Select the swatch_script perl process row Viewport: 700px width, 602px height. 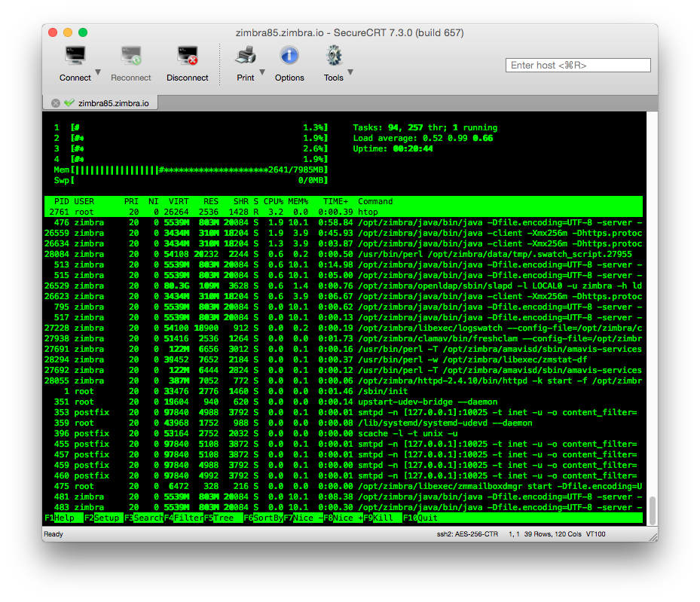pyautogui.click(x=344, y=254)
